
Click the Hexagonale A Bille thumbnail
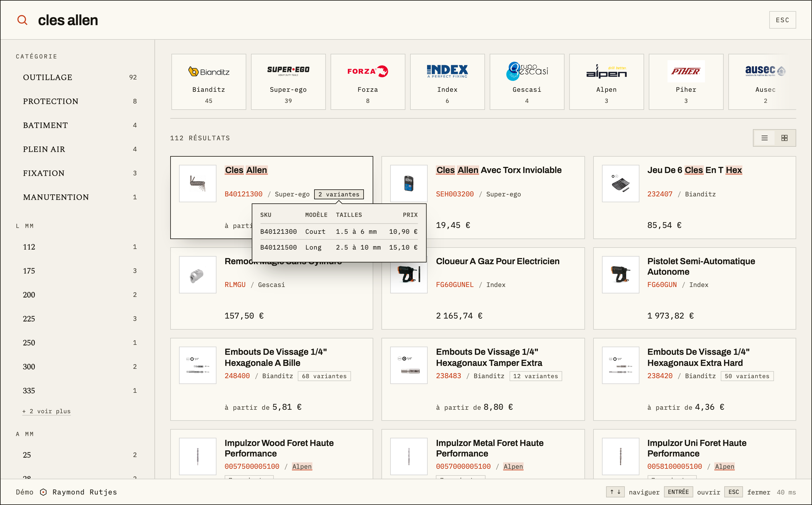197,365
